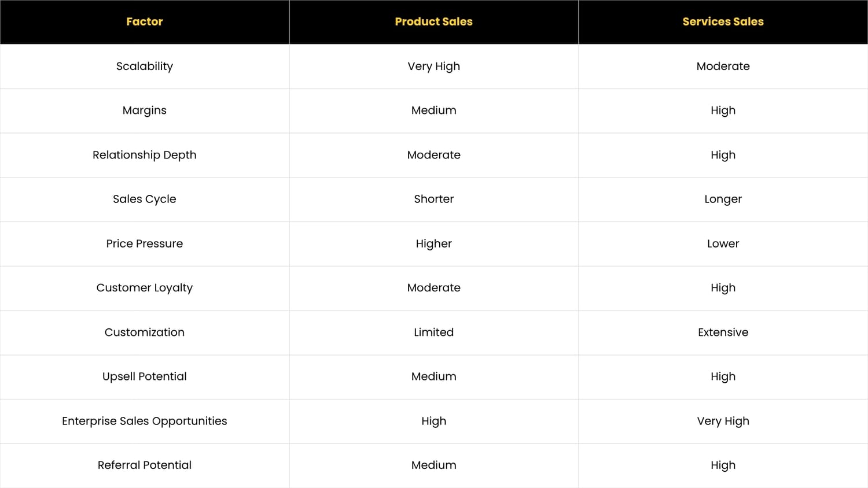The width and height of the screenshot is (868, 488).
Task: Select the Customization factor cell
Action: (145, 332)
